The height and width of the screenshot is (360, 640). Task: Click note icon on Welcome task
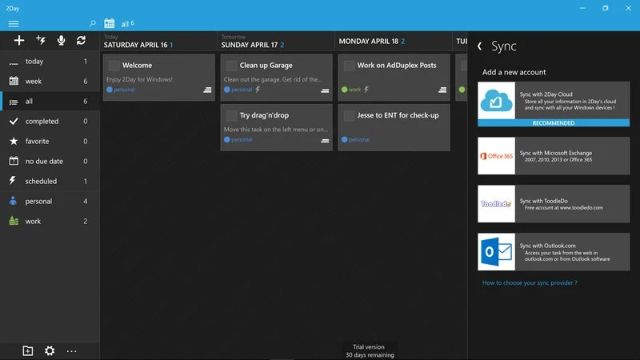pos(207,90)
